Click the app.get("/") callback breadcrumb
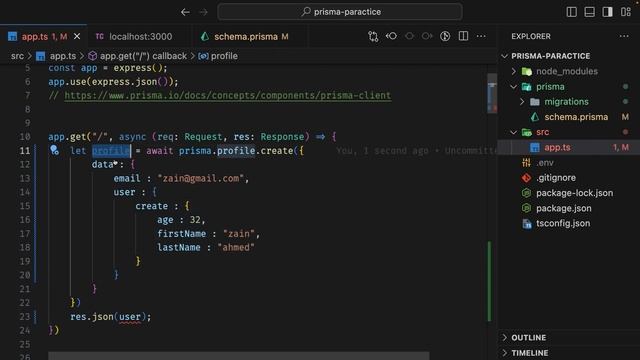This screenshot has height=360, width=640. 143,56
